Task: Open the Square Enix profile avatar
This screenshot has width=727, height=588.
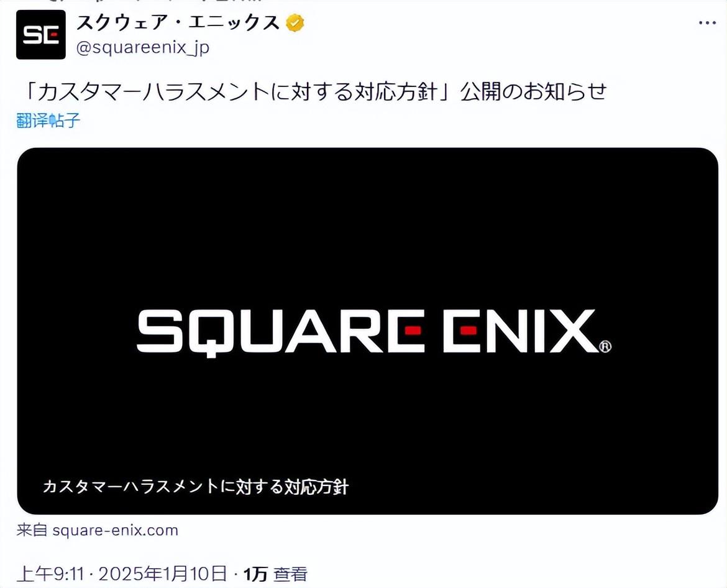Action: (41, 35)
